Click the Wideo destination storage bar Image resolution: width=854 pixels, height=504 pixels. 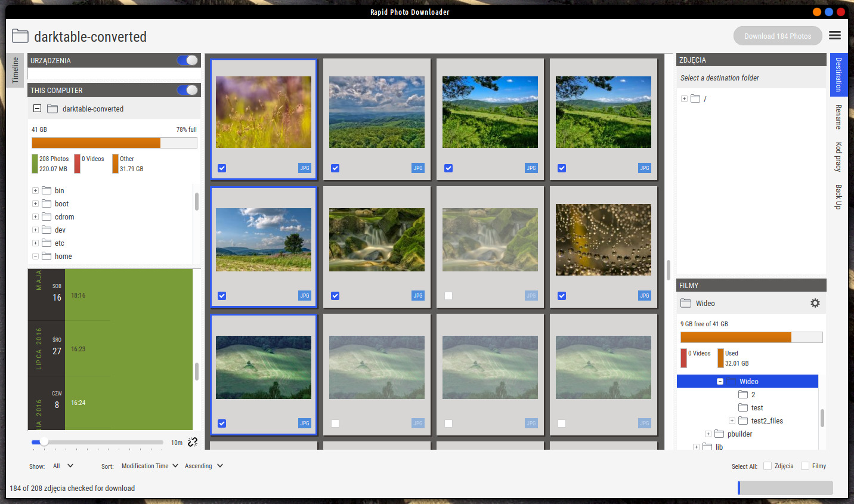pos(751,337)
